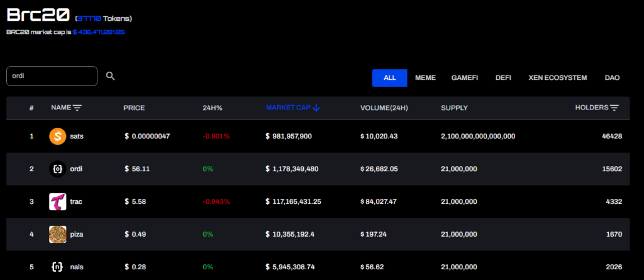Viewport: 644px width, 280px height.
Task: Click the 24H% column header
Action: [x=213, y=108]
